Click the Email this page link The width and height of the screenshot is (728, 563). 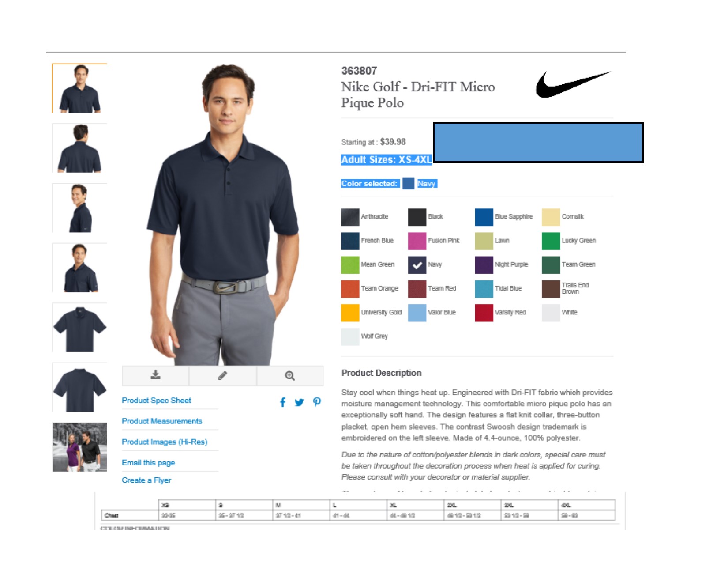148,462
